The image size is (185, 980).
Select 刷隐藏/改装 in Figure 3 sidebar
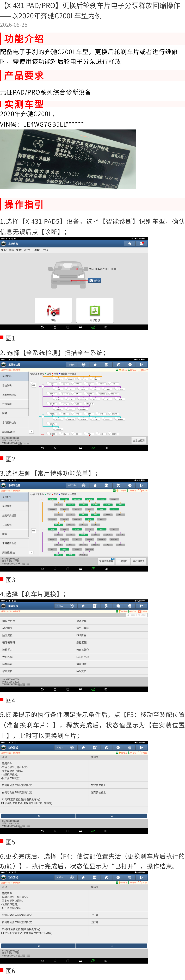point(14,552)
